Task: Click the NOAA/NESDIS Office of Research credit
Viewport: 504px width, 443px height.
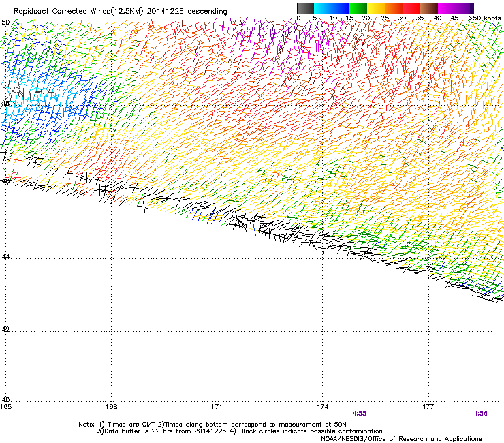Action: pos(401,439)
